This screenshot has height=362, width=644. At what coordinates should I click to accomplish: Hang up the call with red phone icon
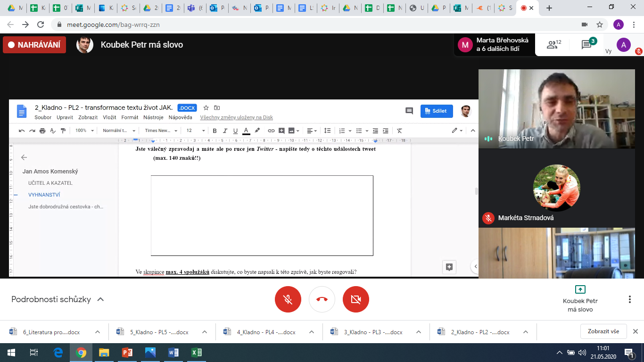pos(322,299)
